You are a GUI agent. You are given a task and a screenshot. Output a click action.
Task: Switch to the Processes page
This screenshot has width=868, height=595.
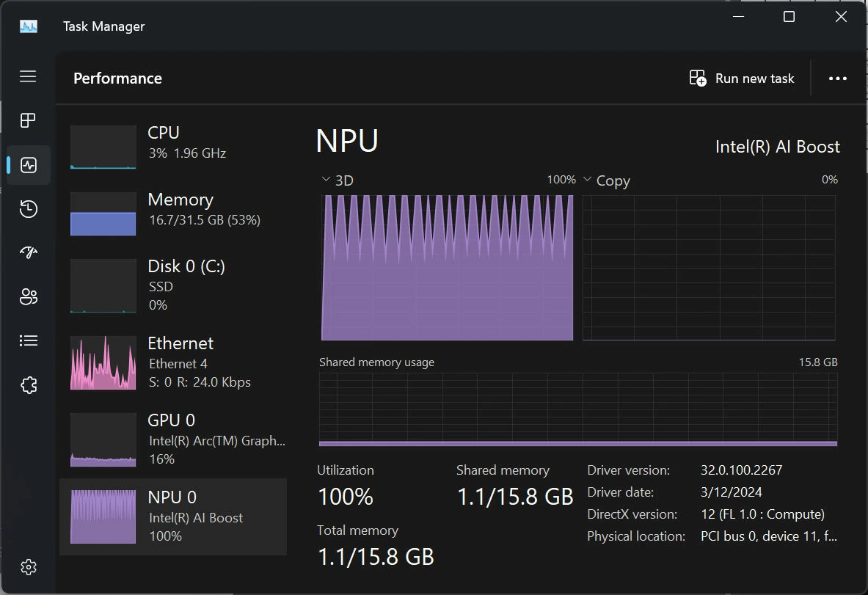28,120
